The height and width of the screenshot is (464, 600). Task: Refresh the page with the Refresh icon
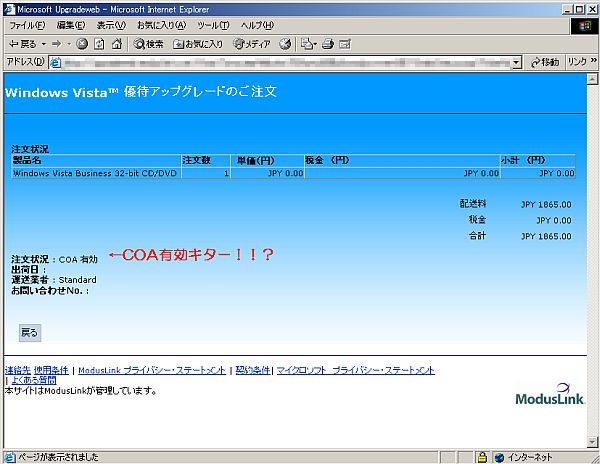99,44
